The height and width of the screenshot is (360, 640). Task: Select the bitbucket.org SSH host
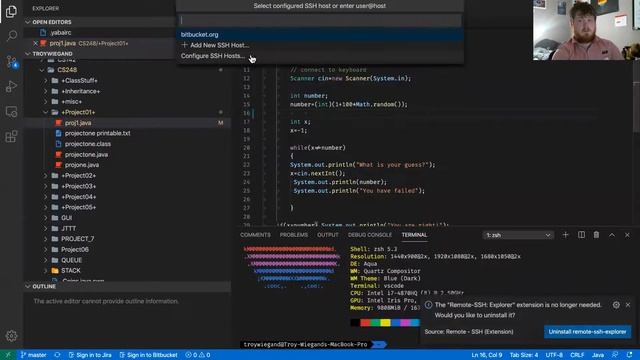(320, 35)
